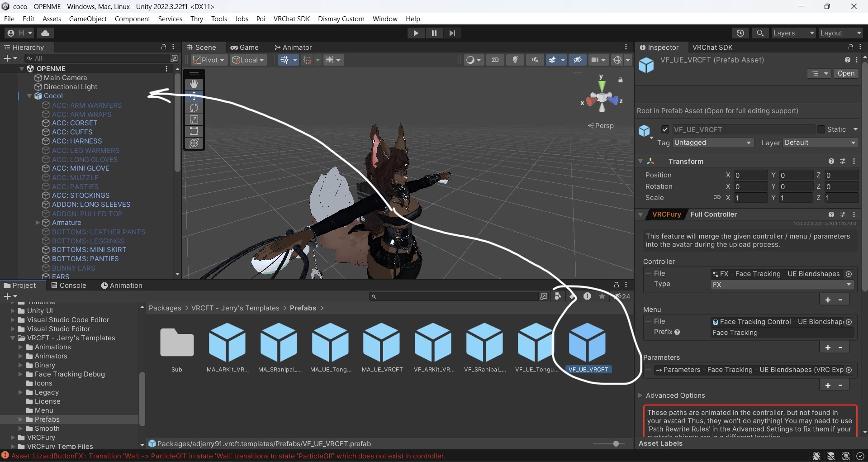
Task: Open the global search magnifier icon
Action: pyautogui.click(x=760, y=33)
